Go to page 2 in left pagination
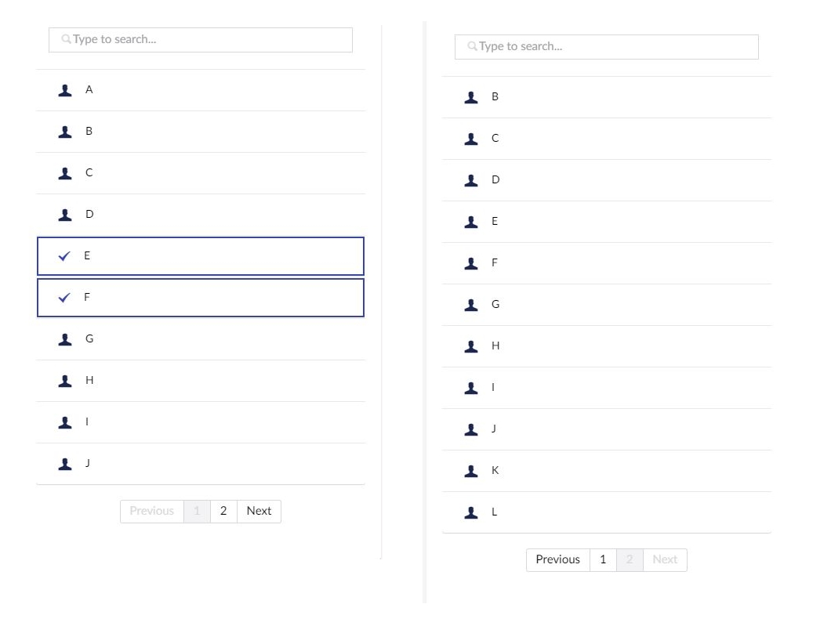 point(223,511)
